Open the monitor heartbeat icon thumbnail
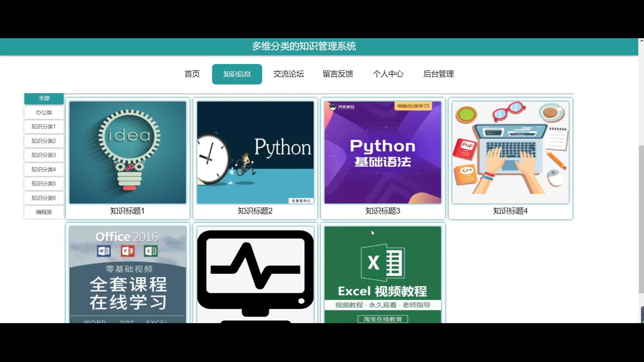Viewport: 644px width, 362px height. pyautogui.click(x=255, y=275)
